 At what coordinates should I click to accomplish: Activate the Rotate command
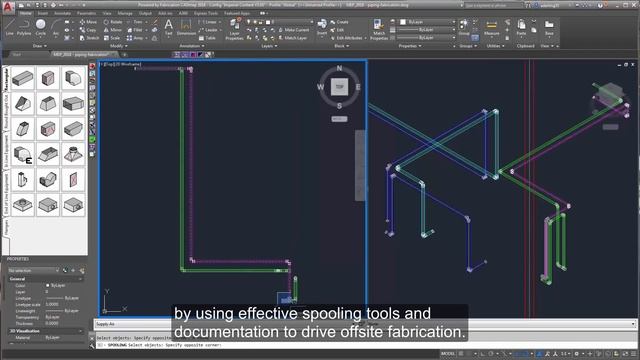click(113, 22)
